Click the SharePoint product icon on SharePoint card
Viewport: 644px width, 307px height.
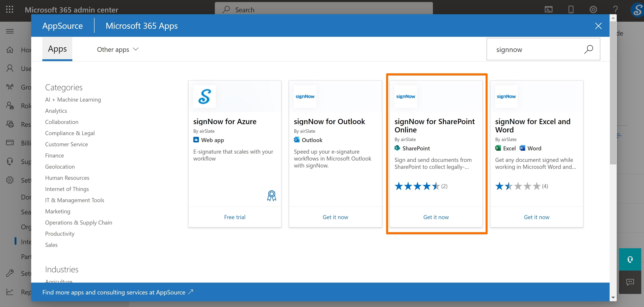[x=397, y=148]
